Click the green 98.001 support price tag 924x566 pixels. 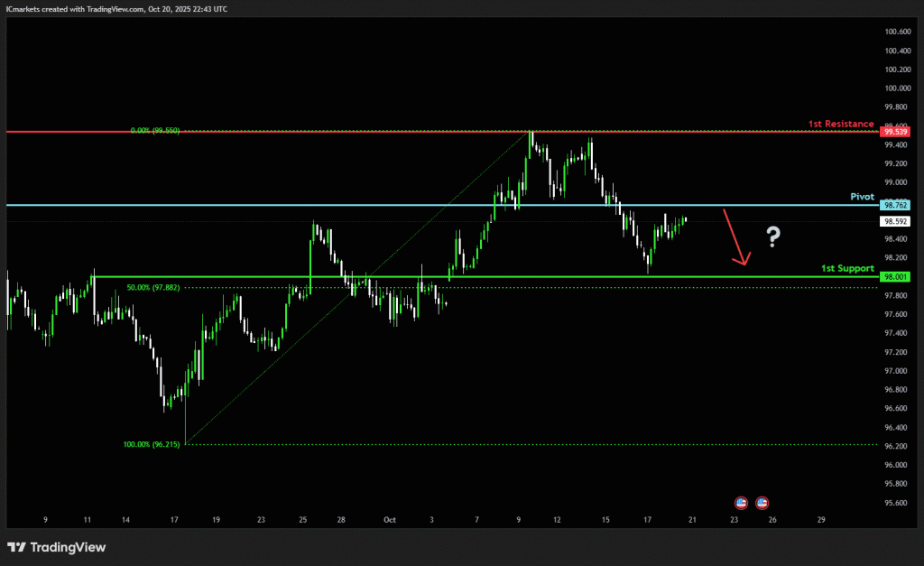tap(896, 277)
